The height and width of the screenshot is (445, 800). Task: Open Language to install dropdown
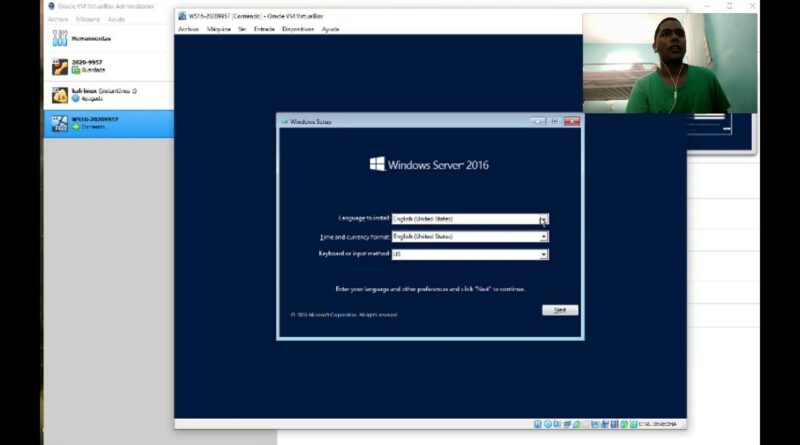pos(543,219)
